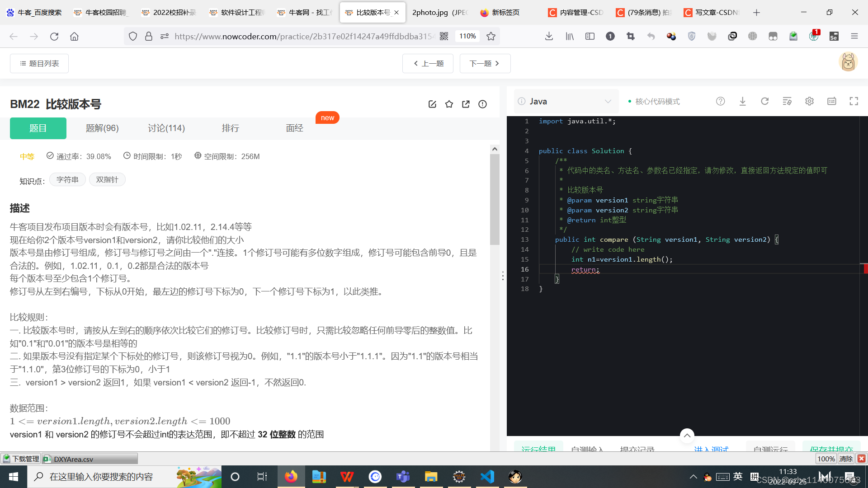Enter fullscreen code editing mode
This screenshot has width=868, height=488.
click(x=853, y=101)
